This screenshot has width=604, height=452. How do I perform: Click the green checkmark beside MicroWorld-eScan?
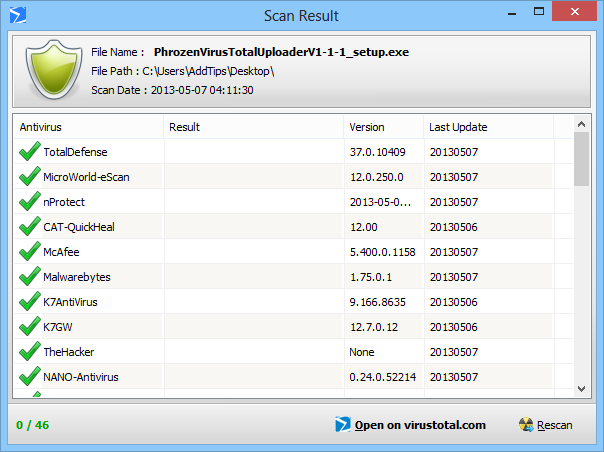pos(30,176)
